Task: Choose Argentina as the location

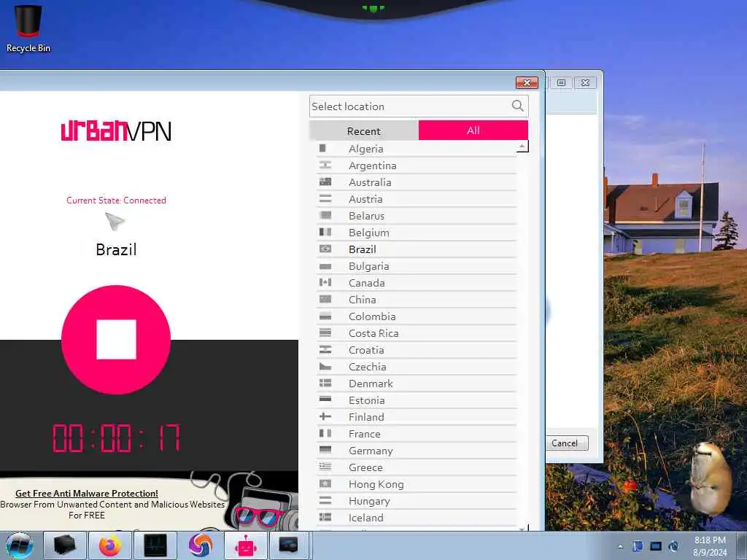Action: pyautogui.click(x=417, y=166)
